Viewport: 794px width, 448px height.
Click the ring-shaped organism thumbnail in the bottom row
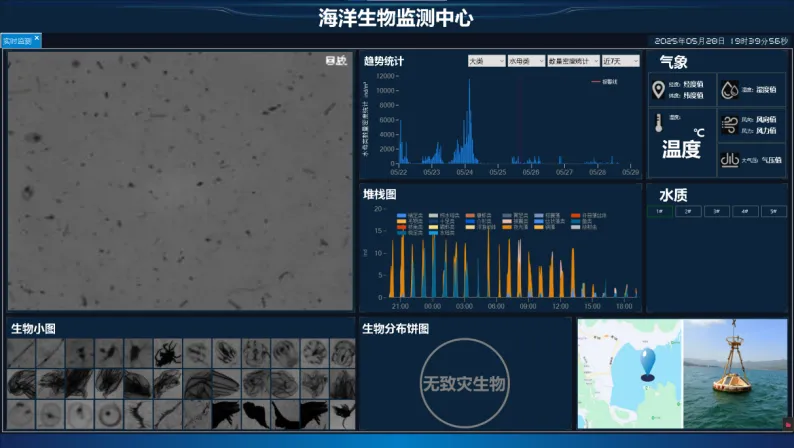pos(109,415)
